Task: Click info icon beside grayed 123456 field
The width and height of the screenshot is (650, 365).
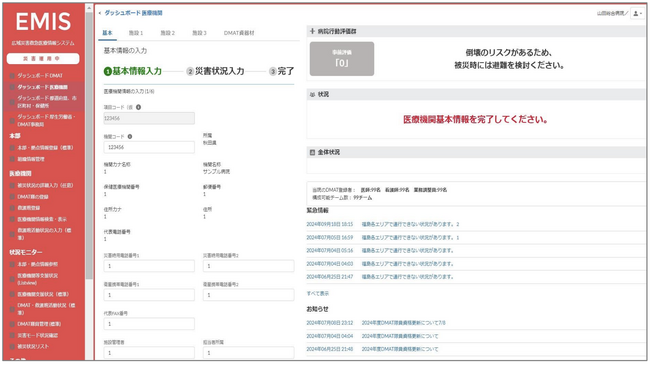Action: [138, 107]
